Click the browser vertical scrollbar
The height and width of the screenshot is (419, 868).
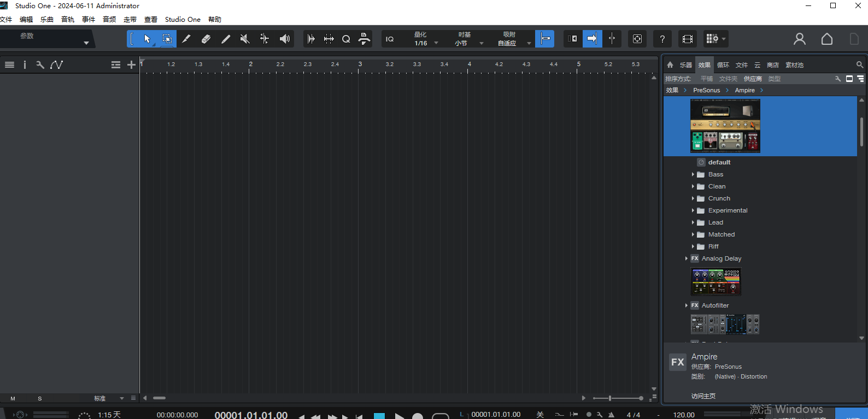click(x=861, y=132)
